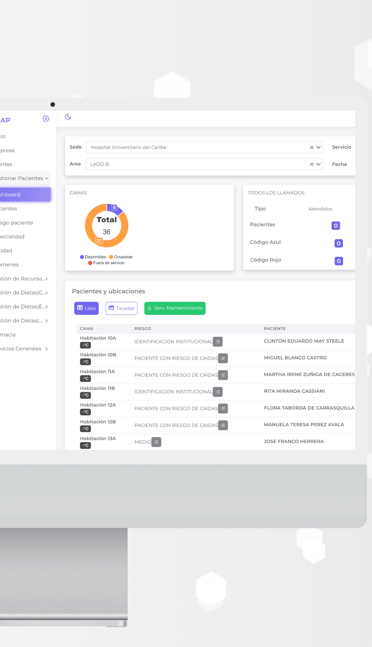Open risk details icon for Habitación 11A
372x647 pixels.
click(223, 375)
